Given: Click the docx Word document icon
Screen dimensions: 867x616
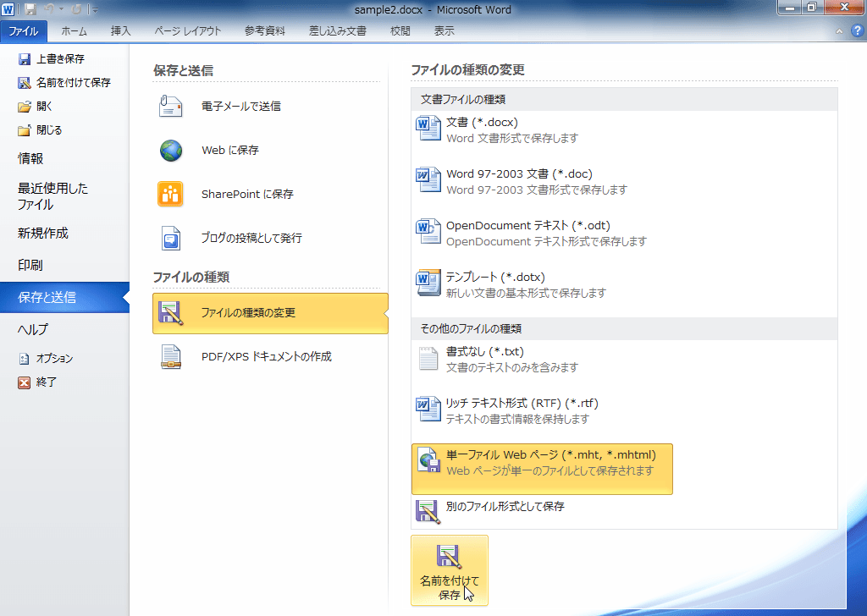Looking at the screenshot, I should point(428,128).
